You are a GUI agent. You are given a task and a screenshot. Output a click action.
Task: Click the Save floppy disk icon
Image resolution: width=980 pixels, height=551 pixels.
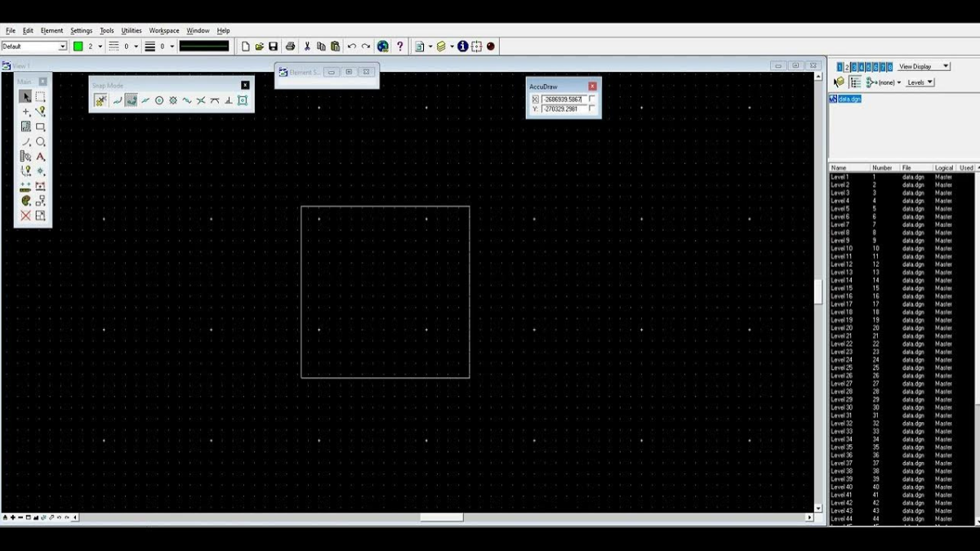(274, 47)
